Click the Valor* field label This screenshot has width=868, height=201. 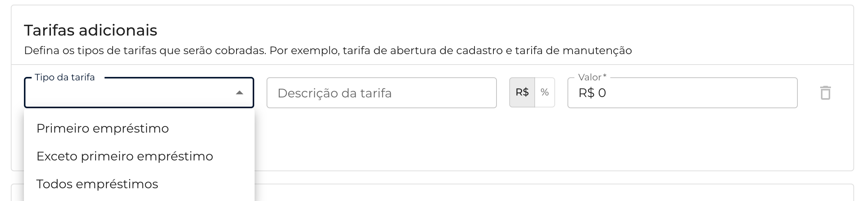coord(592,77)
